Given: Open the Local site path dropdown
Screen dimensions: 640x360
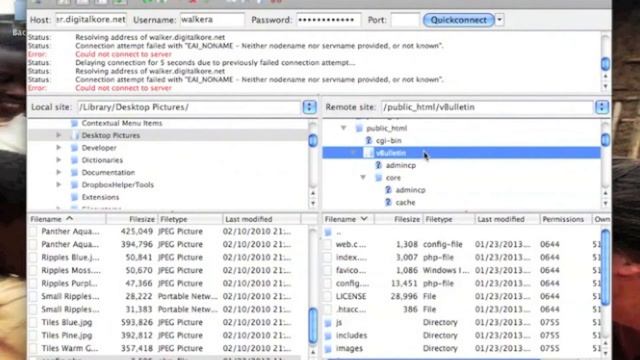Looking at the screenshot, I should tap(309, 107).
